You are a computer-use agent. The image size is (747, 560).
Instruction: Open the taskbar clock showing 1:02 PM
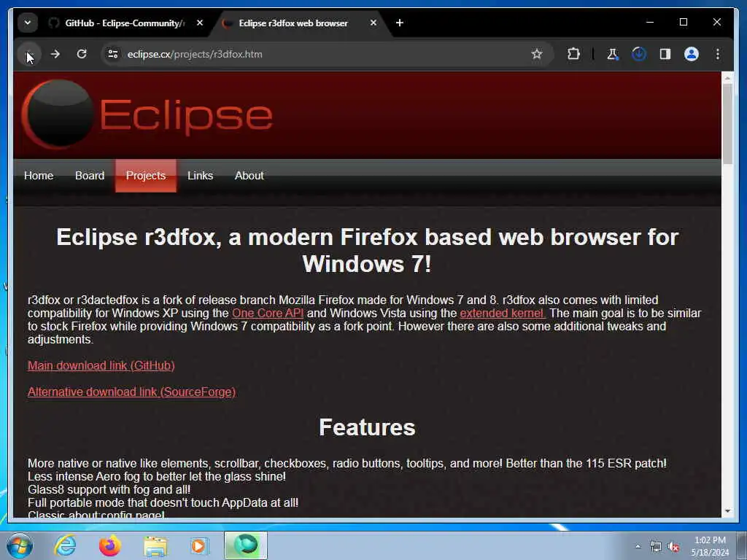click(x=710, y=546)
